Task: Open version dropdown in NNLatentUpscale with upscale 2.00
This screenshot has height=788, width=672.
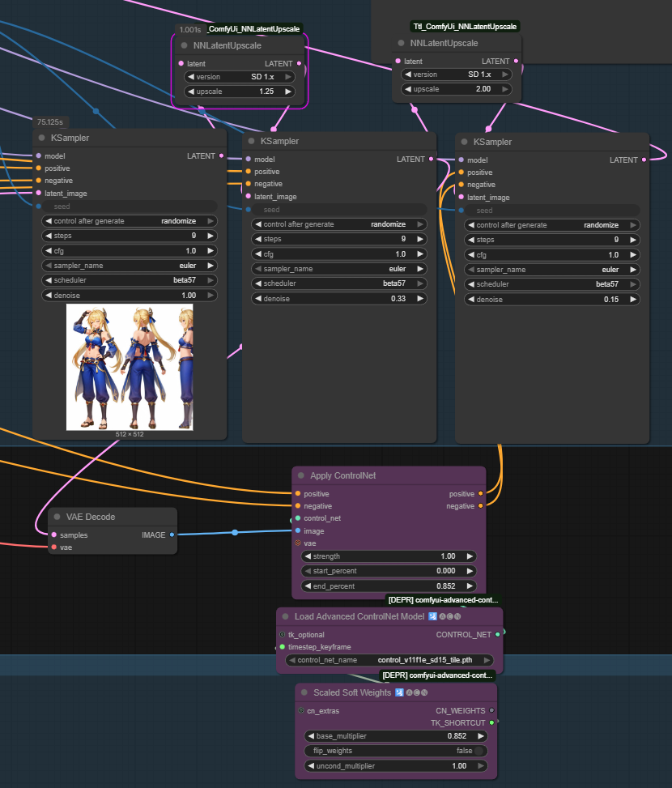Action: 456,75
